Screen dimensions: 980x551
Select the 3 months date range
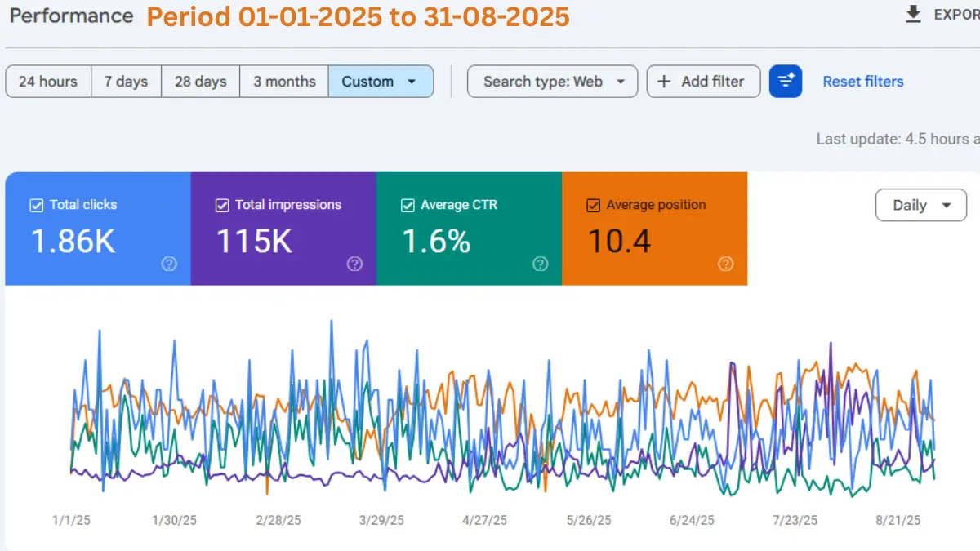284,82
